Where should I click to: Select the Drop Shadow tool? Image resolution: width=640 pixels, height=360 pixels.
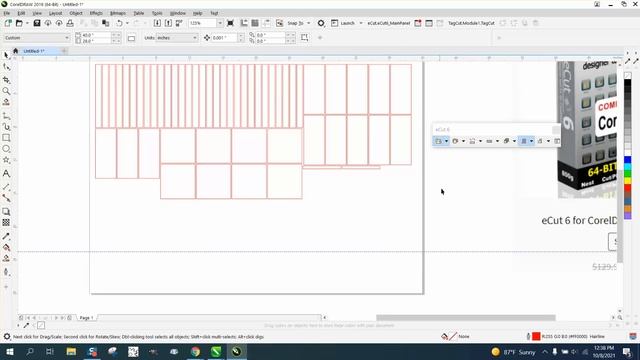click(x=6, y=211)
